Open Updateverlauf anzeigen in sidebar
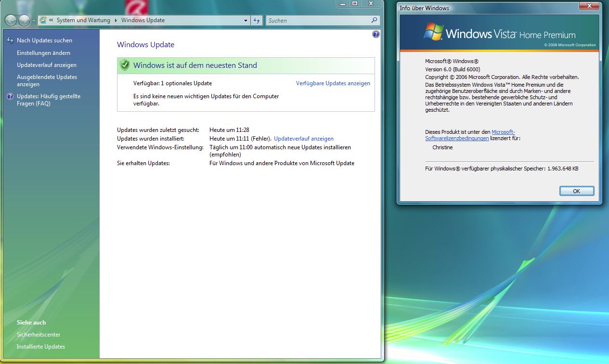This screenshot has width=609, height=364. 47,65
